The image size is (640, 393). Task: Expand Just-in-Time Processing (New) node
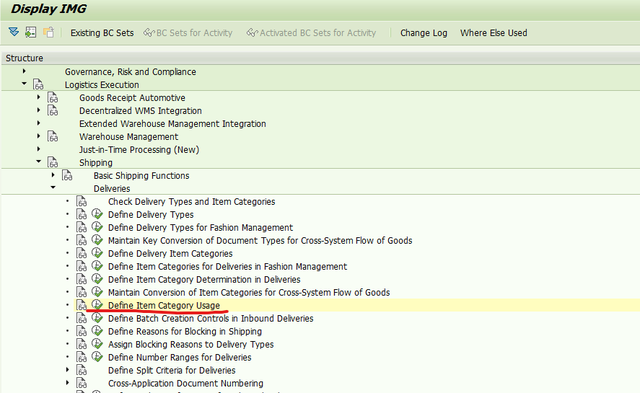pyautogui.click(x=38, y=149)
